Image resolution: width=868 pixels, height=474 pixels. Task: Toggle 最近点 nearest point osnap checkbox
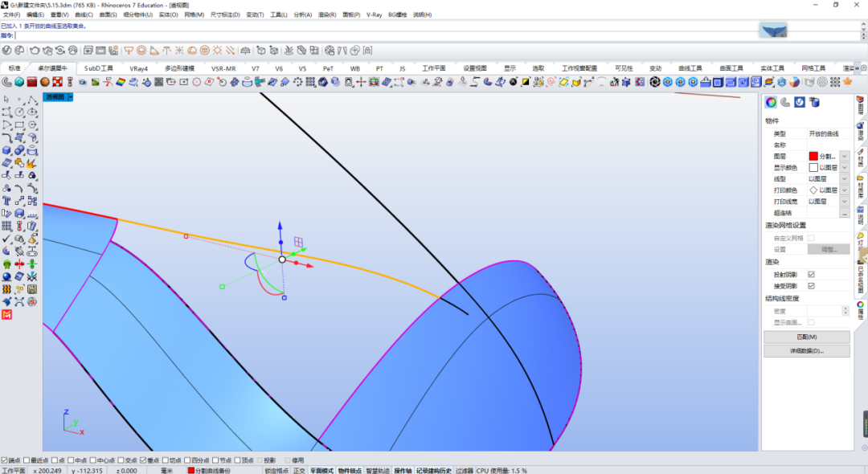click(27, 460)
